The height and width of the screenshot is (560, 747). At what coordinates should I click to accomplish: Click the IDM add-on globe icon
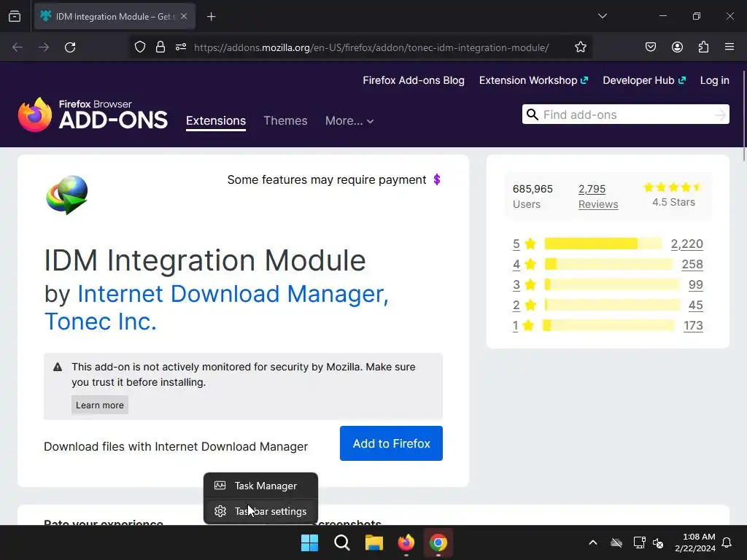coord(66,195)
